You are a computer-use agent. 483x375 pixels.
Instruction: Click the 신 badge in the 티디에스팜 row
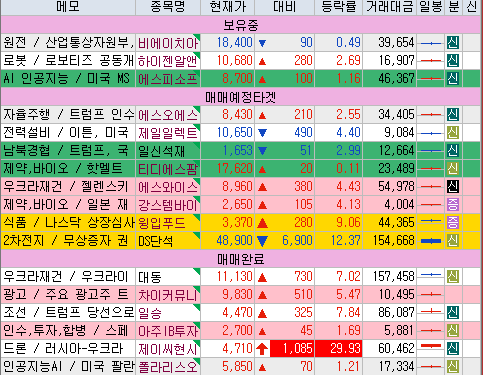click(453, 169)
